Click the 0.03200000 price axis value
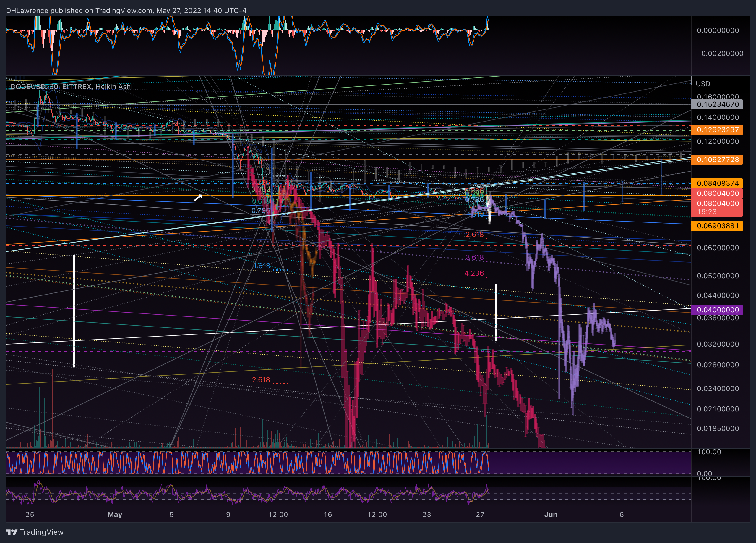Viewport: 756px width, 543px height. click(x=718, y=344)
